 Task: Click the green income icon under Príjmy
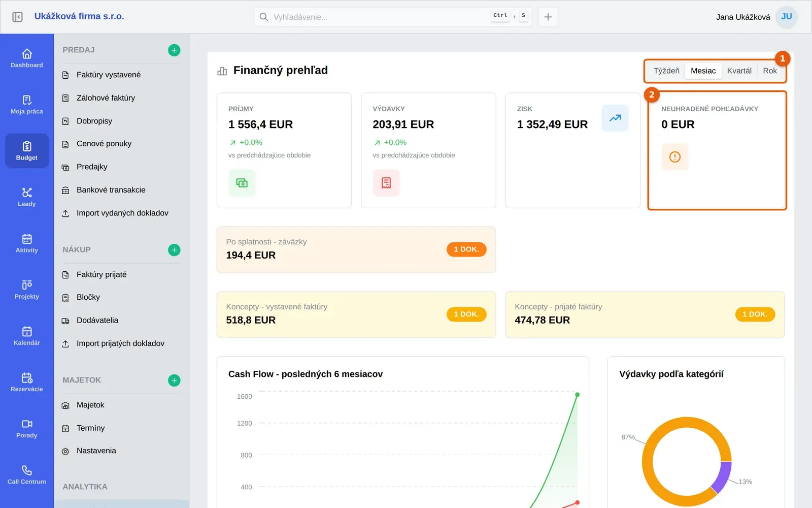[x=242, y=183]
